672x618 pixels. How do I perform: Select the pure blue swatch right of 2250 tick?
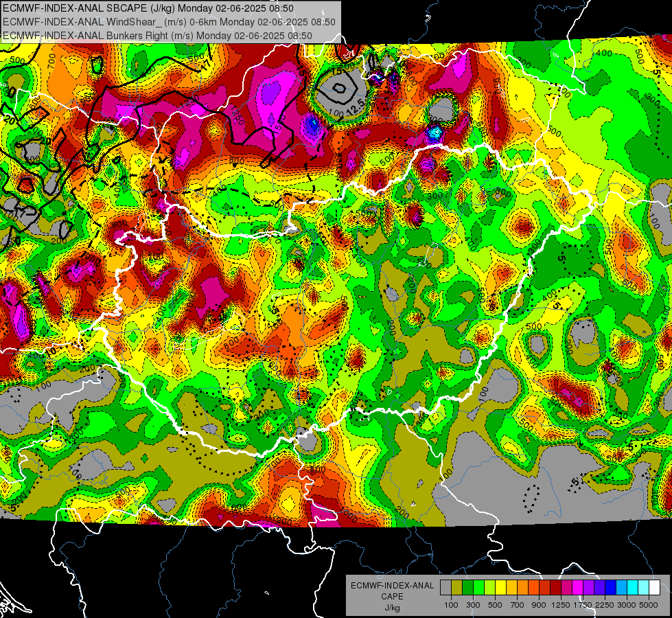[611, 588]
